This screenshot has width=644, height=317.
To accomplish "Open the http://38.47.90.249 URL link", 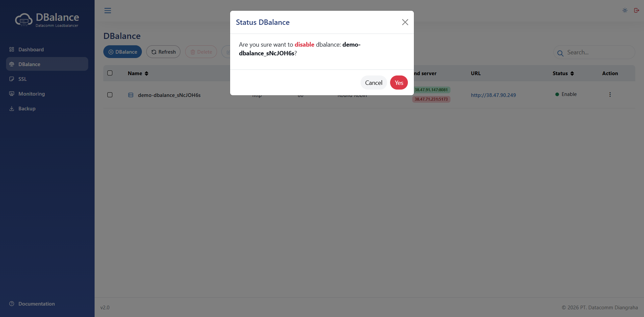I will tap(493, 95).
